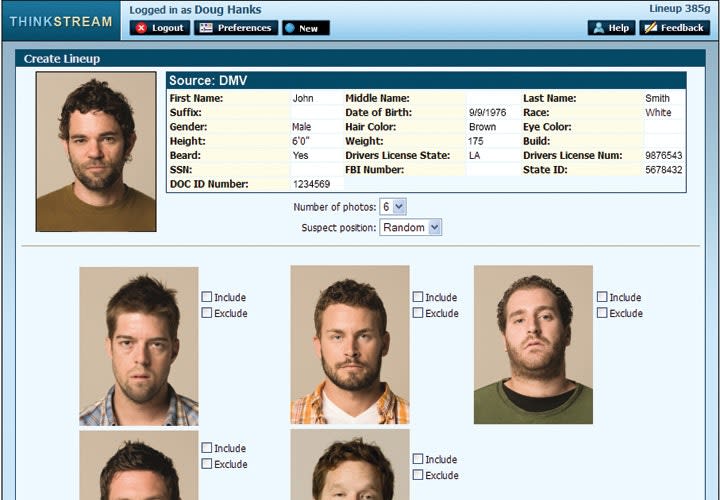720x500 pixels.
Task: Check Exclude for the second lineup photo
Action: pyautogui.click(x=418, y=313)
